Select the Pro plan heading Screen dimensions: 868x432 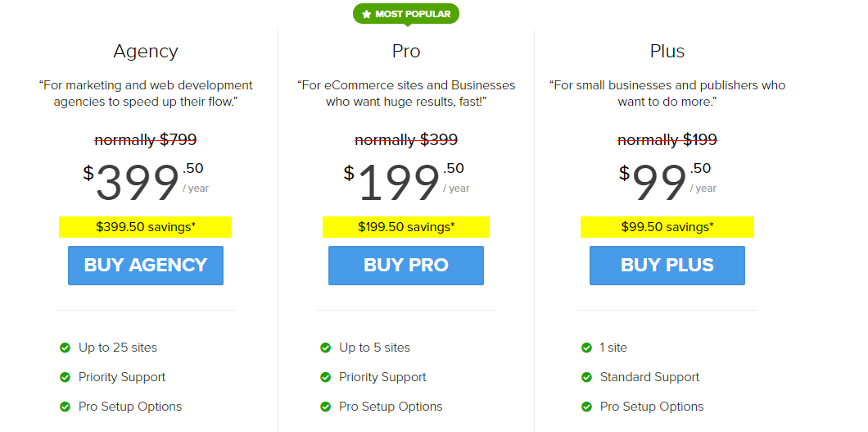pos(406,52)
